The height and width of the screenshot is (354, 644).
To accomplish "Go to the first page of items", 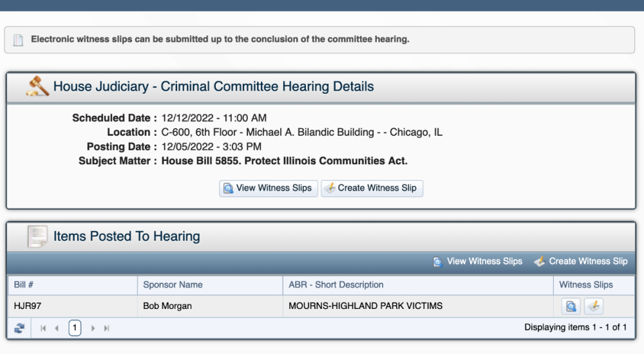I will point(43,328).
